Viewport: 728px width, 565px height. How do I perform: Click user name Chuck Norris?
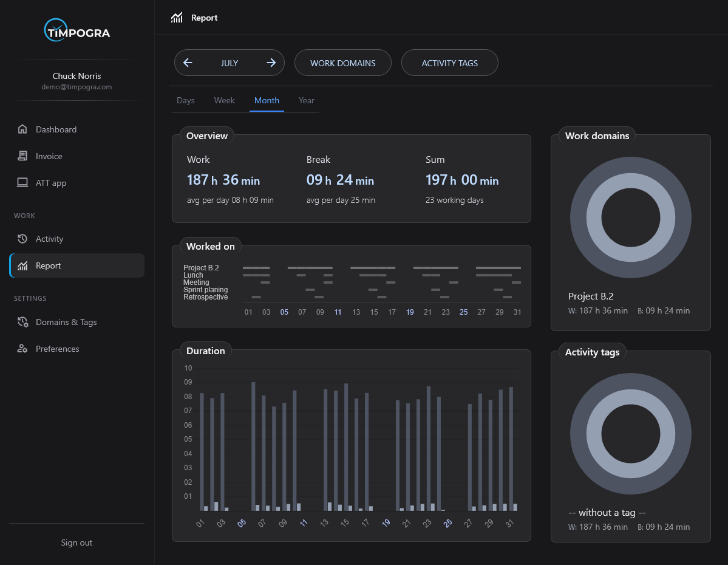77,76
